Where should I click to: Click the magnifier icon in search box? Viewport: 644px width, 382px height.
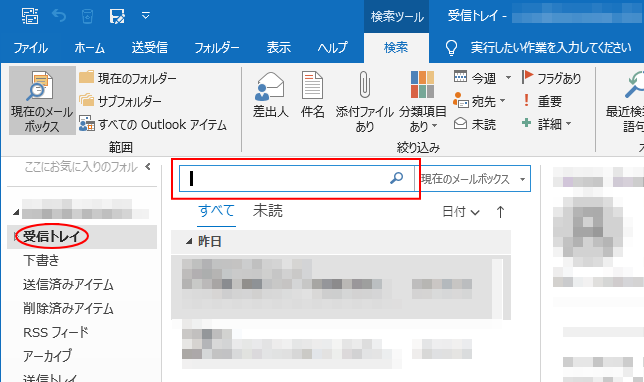click(x=396, y=178)
